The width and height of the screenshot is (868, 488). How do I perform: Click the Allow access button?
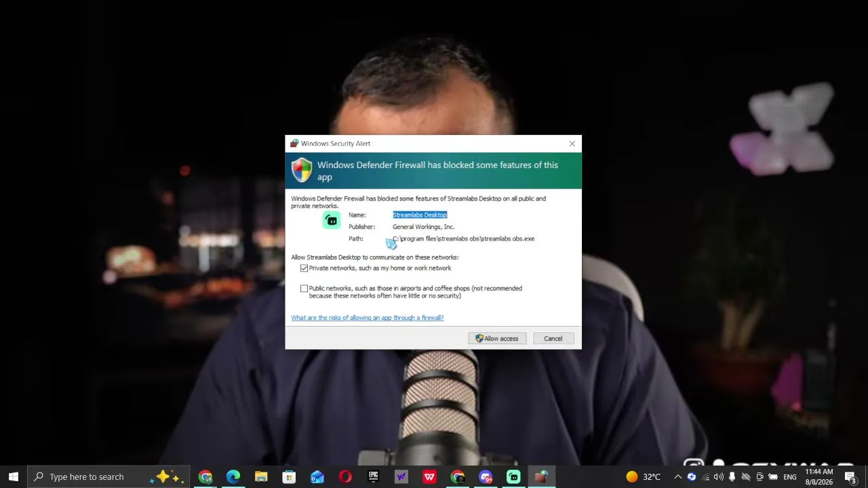tap(497, 338)
